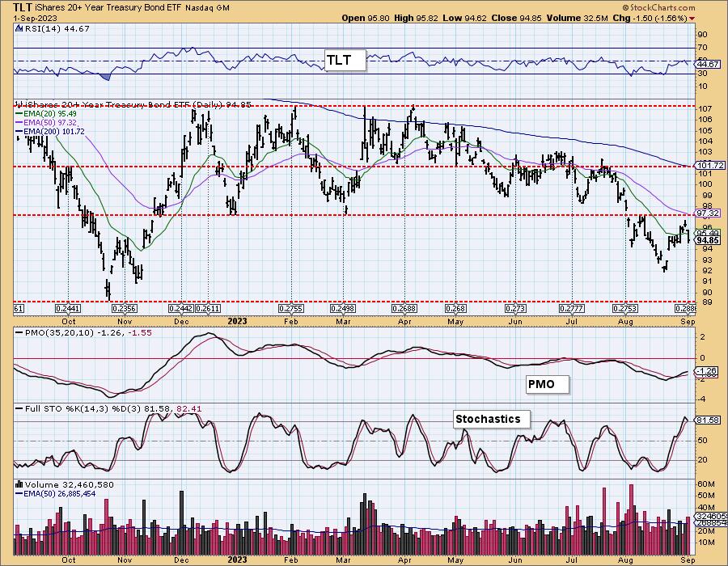Click the 'iShares 20+ Year Treasury Bond ETF' header title
This screenshot has height=566, width=728.
pos(108,8)
